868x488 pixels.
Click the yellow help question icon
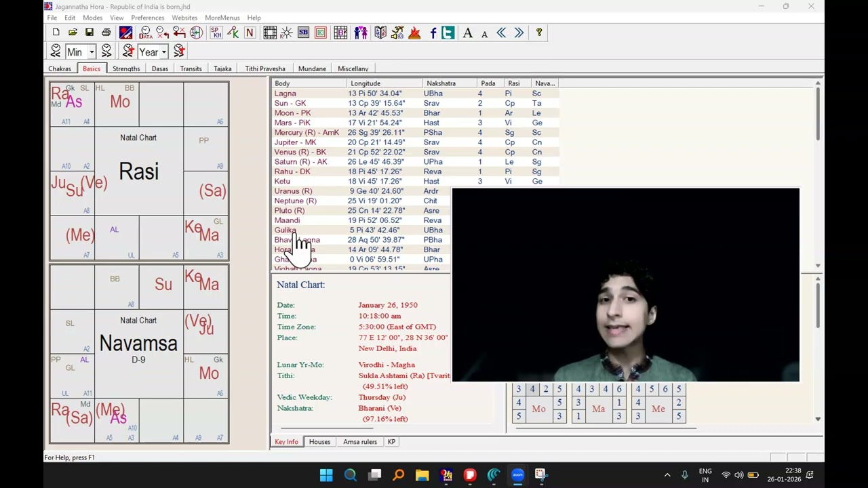click(539, 33)
